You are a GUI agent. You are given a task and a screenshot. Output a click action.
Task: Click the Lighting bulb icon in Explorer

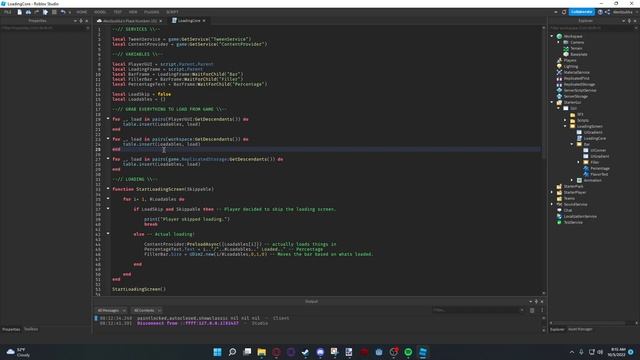point(560,66)
